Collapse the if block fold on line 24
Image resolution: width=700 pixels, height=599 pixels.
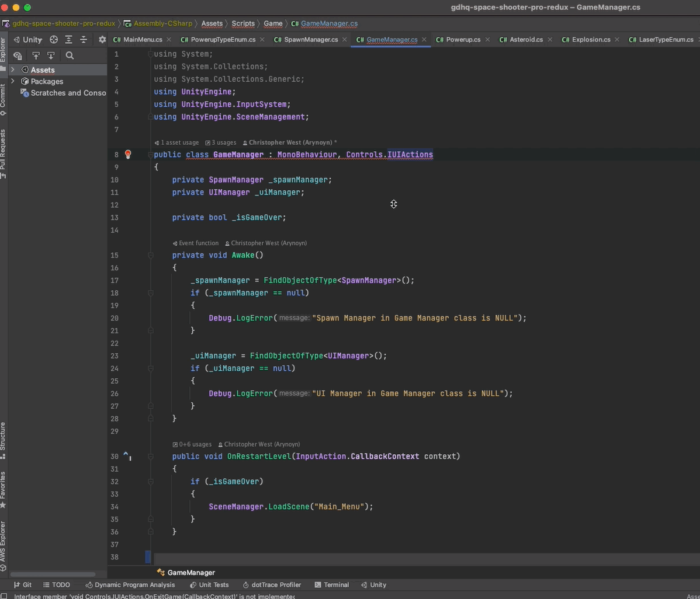coord(150,368)
